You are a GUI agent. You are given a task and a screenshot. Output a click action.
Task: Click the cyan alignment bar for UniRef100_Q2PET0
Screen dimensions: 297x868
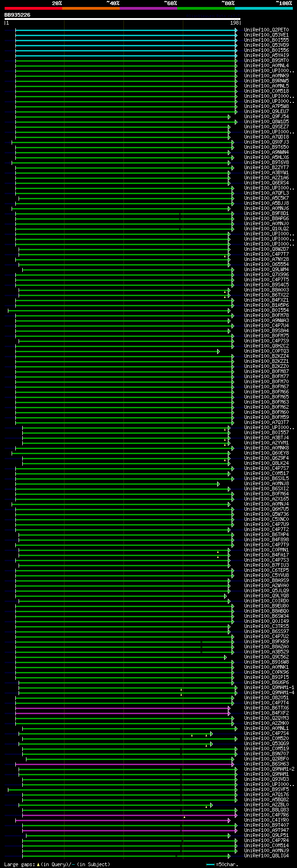(x=126, y=30)
